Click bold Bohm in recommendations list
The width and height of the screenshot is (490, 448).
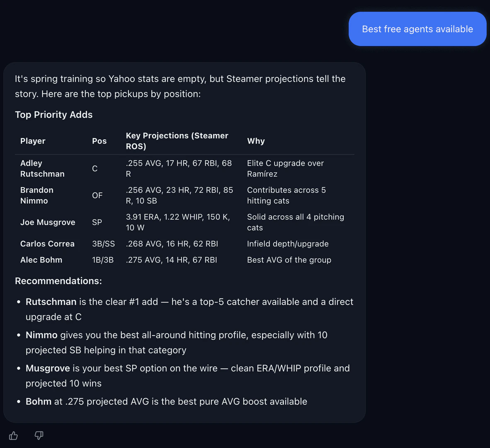tap(39, 402)
